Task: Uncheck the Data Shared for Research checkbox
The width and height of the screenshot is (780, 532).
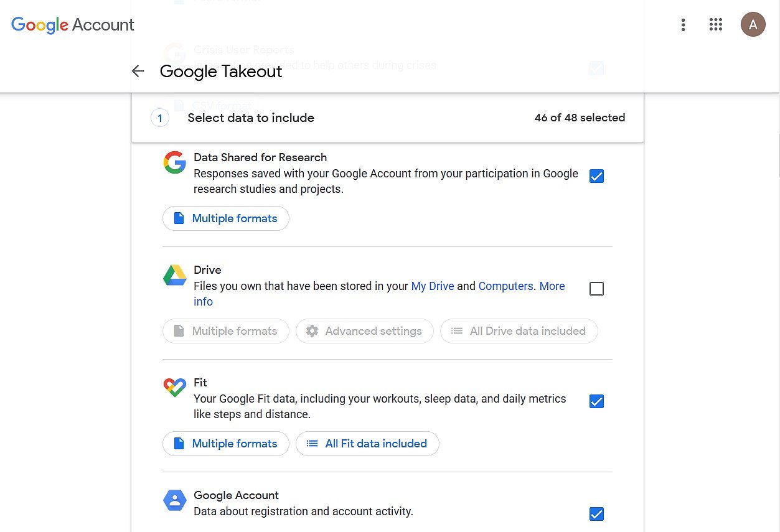Action: [x=596, y=176]
